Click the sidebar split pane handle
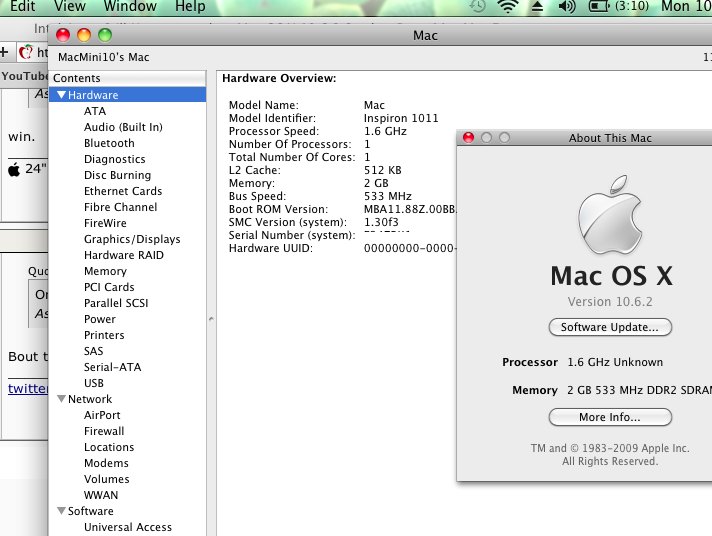 211,319
